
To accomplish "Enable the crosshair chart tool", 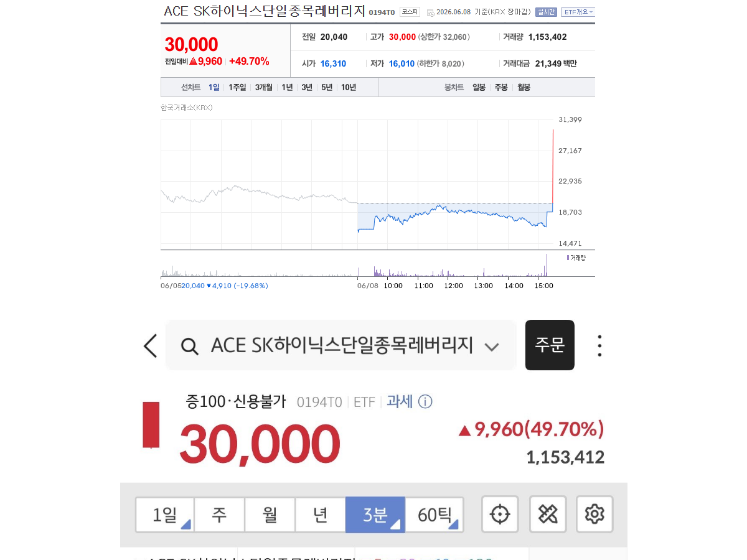I will click(x=500, y=515).
